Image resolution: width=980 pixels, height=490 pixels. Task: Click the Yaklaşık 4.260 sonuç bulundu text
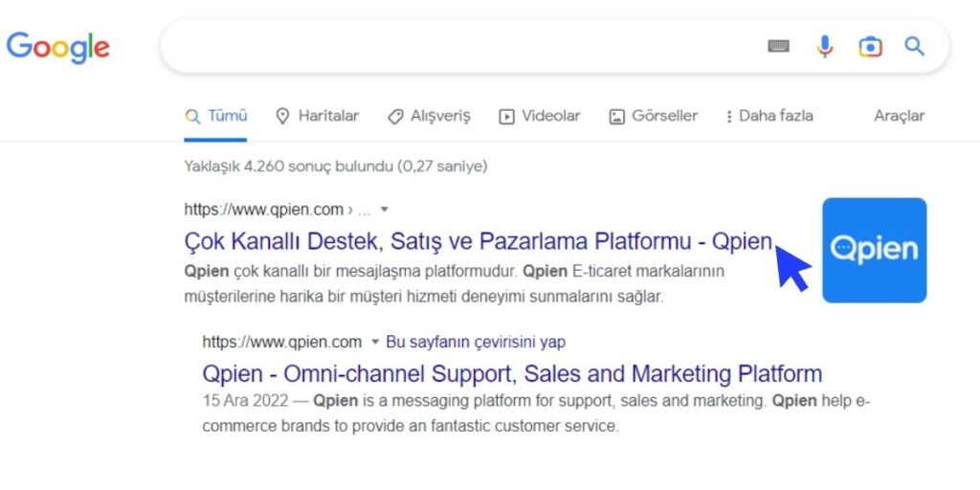[x=336, y=167]
